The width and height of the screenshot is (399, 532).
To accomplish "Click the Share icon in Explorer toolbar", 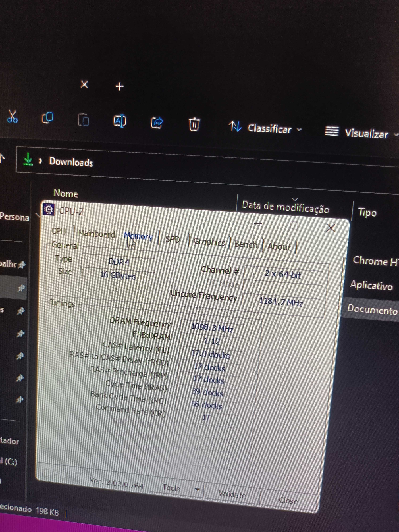I will [157, 122].
